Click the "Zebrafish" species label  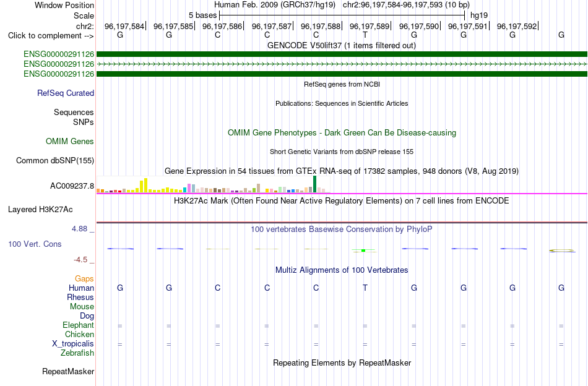point(77,353)
